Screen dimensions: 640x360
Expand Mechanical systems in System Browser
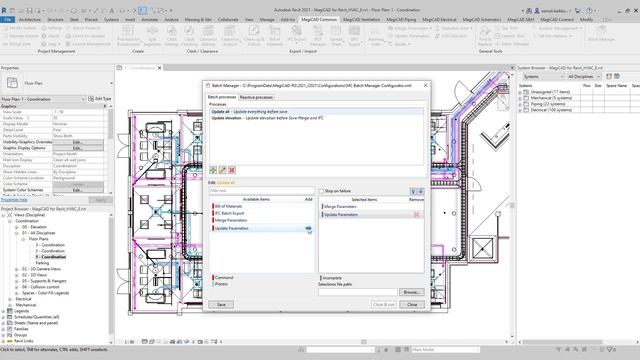[520, 98]
